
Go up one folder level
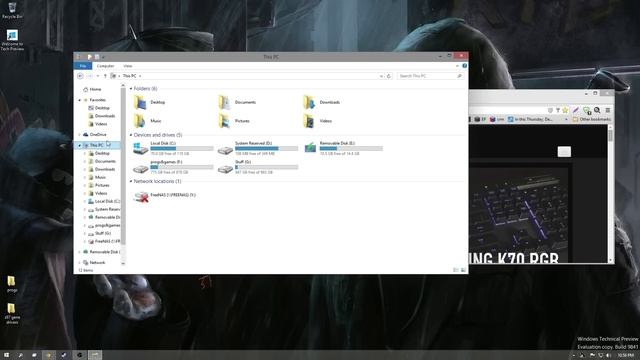[105, 76]
